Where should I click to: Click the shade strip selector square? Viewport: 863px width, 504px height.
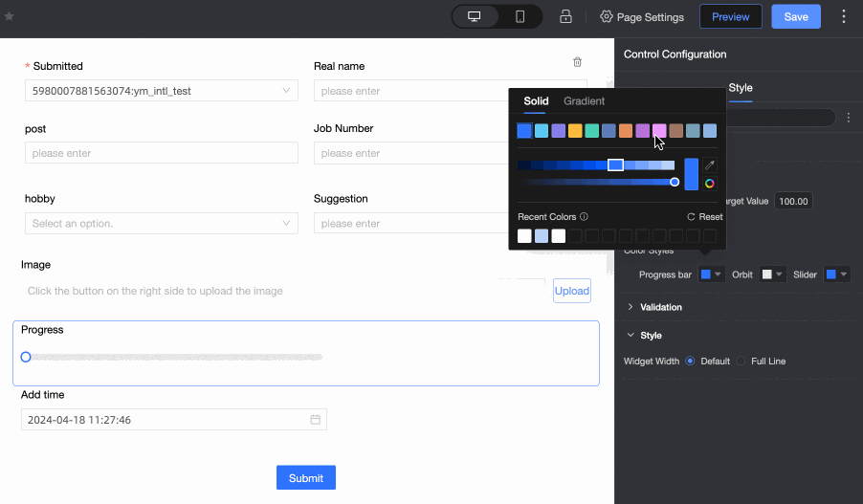(615, 164)
